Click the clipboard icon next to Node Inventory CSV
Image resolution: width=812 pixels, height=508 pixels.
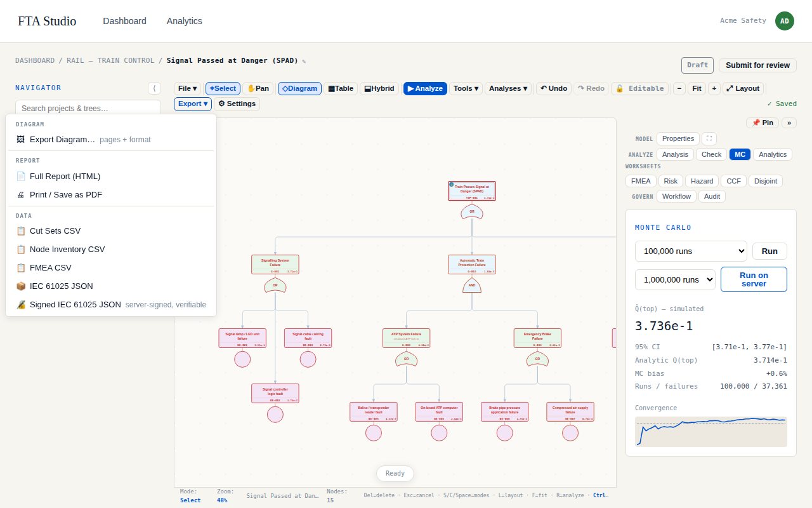point(20,249)
